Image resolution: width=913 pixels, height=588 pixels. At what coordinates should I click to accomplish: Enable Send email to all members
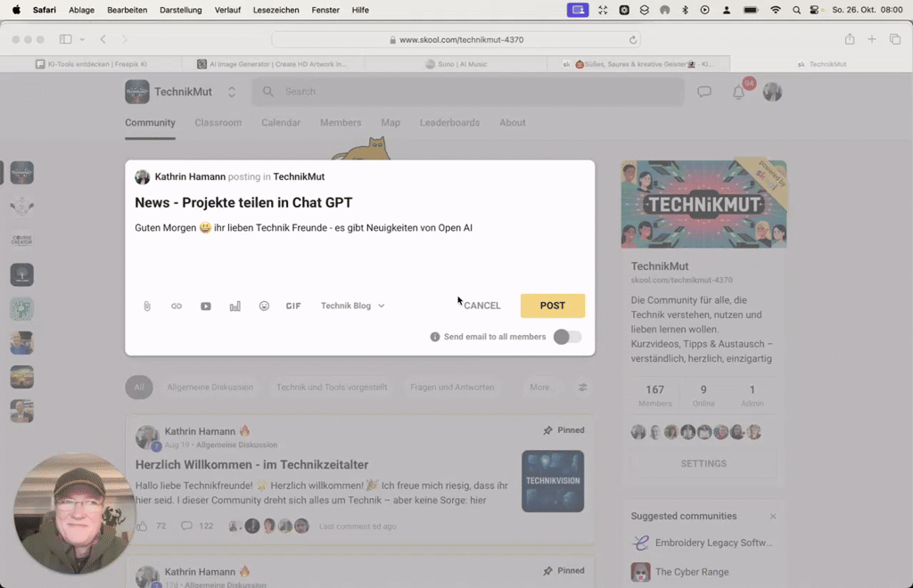[568, 337]
